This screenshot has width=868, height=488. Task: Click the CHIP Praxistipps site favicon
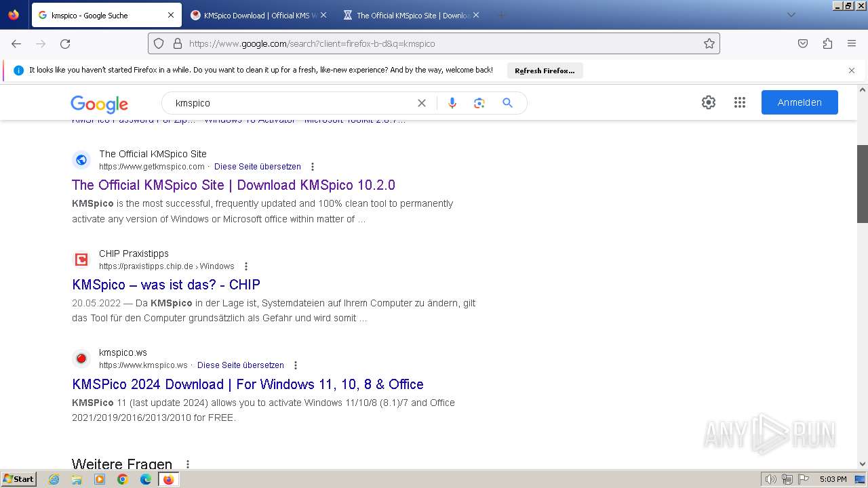tap(81, 260)
